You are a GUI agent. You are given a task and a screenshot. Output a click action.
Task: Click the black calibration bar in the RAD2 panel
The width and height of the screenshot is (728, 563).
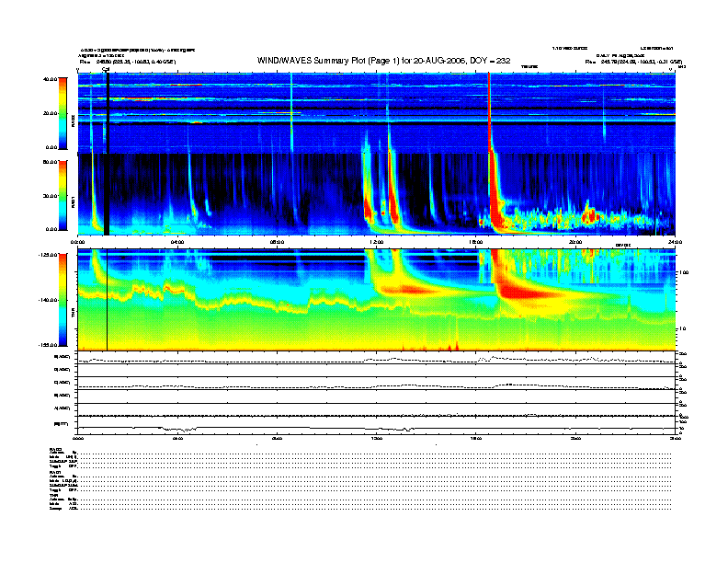click(108, 113)
